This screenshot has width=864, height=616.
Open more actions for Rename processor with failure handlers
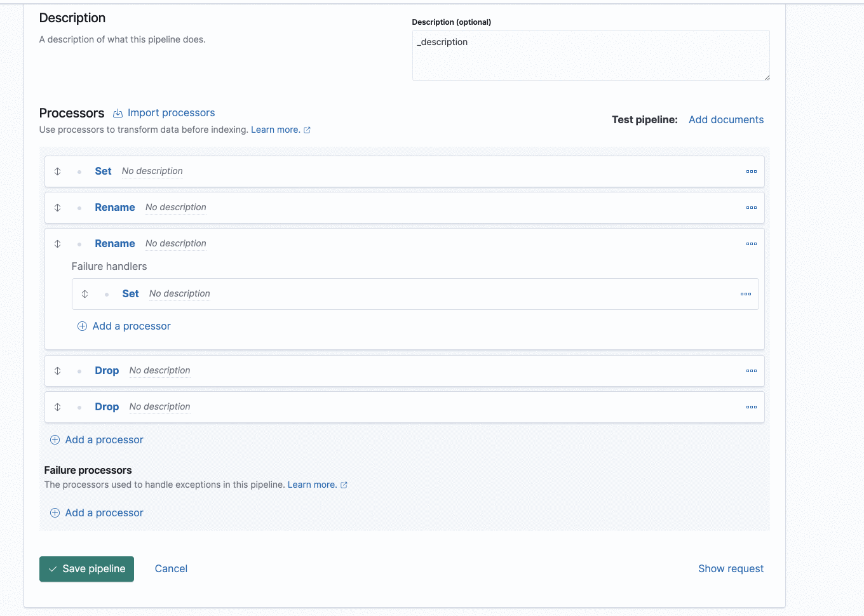pos(752,244)
